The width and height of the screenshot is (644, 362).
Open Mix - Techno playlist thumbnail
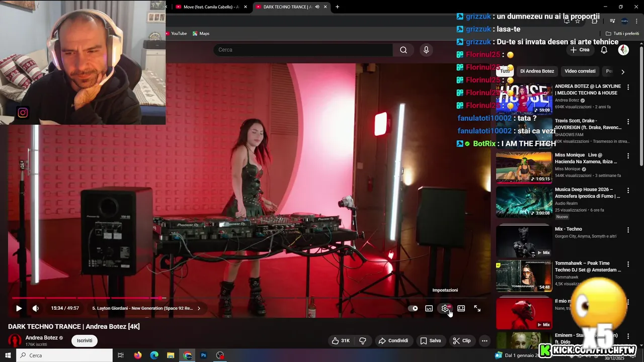[x=524, y=241]
